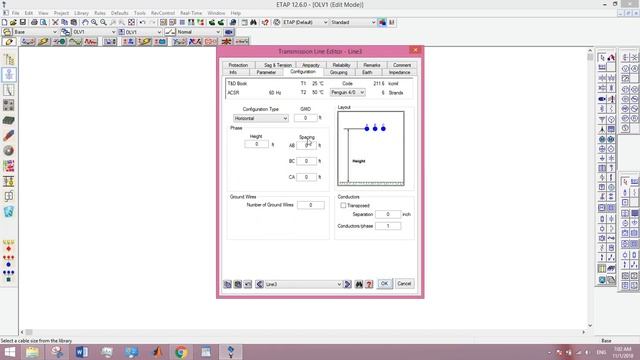Click the Open project folder icon
The image size is (640, 360).
tap(13, 22)
